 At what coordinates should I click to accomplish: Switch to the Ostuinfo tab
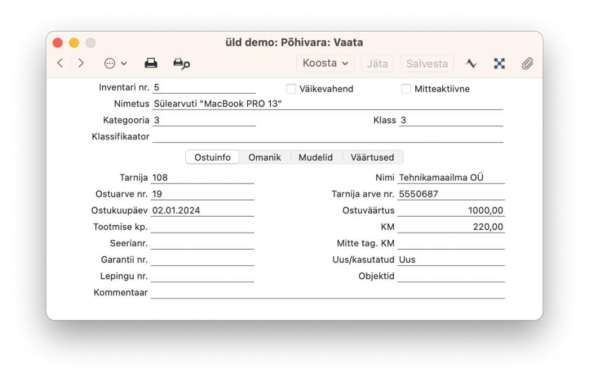pyautogui.click(x=212, y=157)
